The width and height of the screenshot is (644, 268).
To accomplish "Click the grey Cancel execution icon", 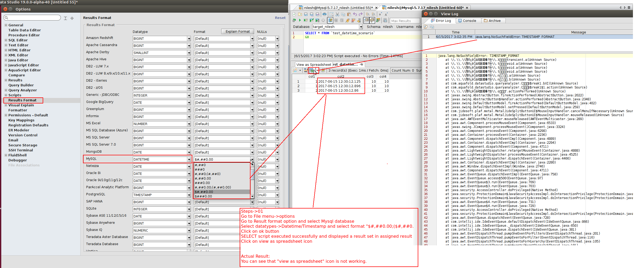I will (x=323, y=20).
